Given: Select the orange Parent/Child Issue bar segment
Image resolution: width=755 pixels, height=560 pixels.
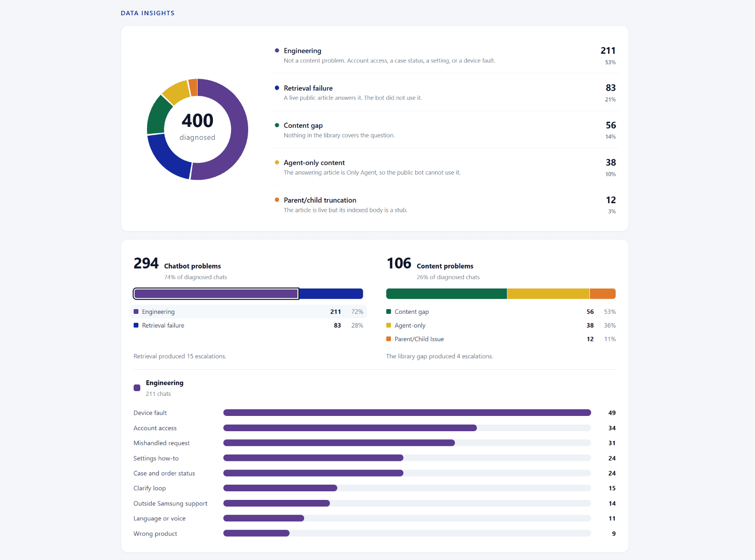Looking at the screenshot, I should click(x=603, y=294).
